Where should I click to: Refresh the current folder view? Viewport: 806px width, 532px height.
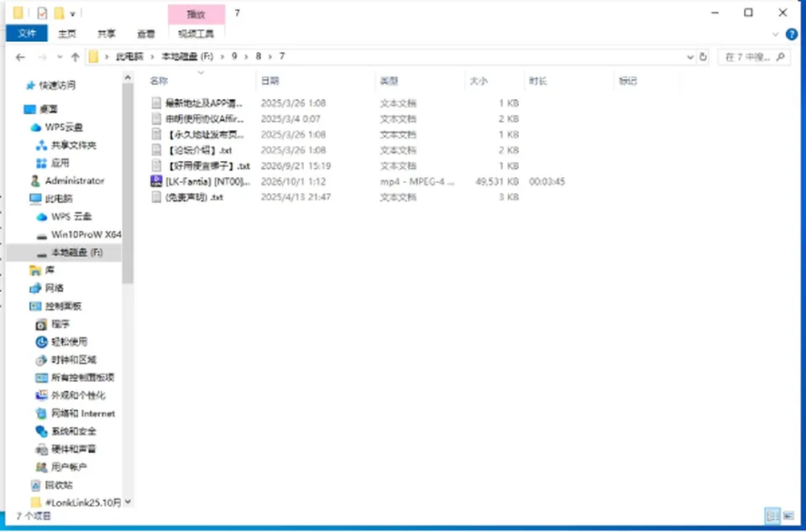click(704, 57)
